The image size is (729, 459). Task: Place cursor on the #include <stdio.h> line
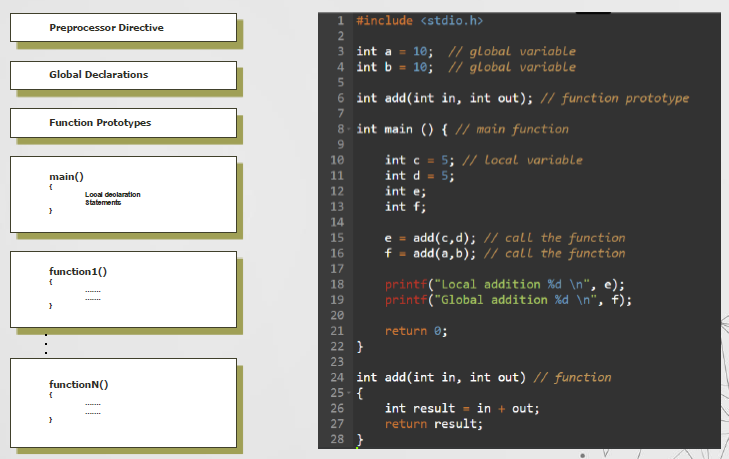pyautogui.click(x=419, y=20)
